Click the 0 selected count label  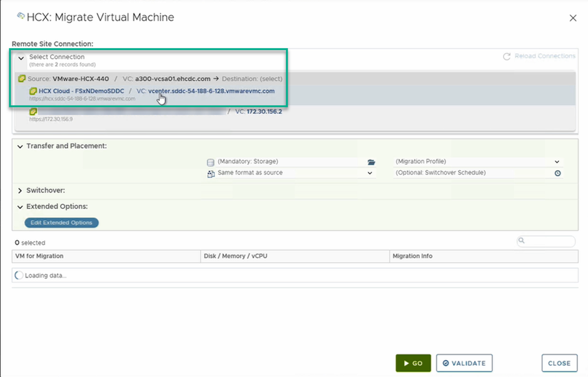pos(30,243)
